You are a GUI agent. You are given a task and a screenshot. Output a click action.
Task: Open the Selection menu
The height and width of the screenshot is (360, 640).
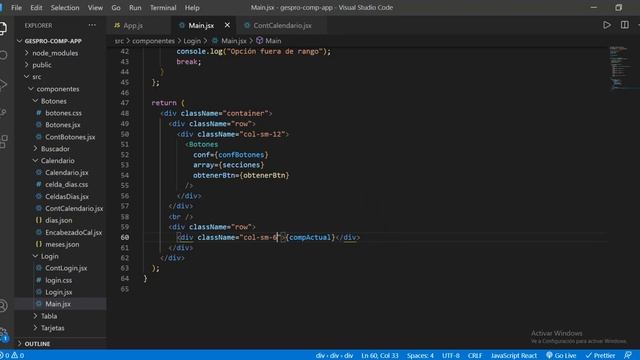[65, 8]
